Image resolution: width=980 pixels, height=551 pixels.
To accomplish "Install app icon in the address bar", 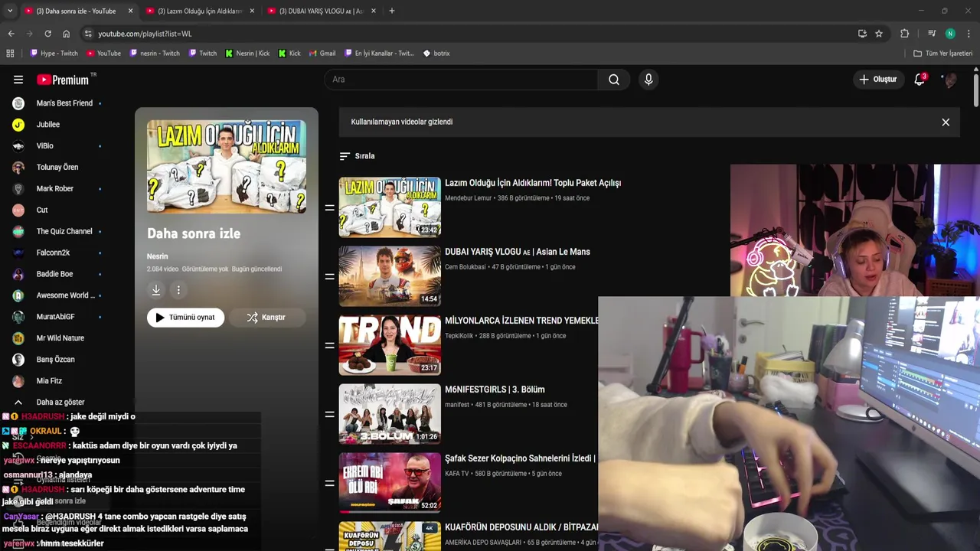I will pyautogui.click(x=862, y=34).
